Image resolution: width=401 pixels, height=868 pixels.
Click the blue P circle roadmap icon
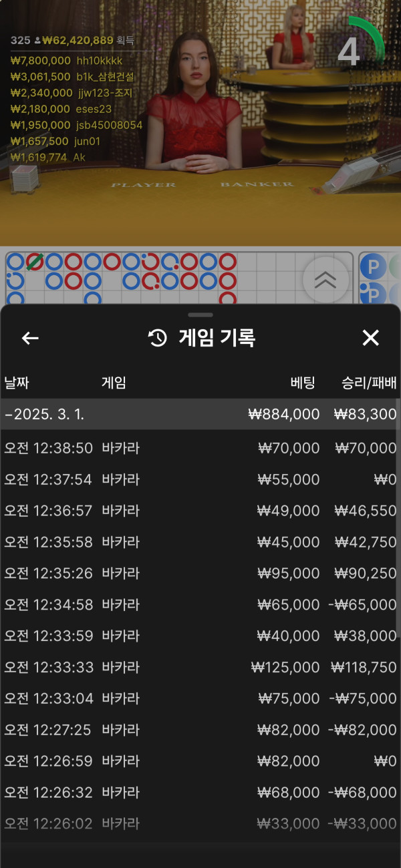coord(371,268)
